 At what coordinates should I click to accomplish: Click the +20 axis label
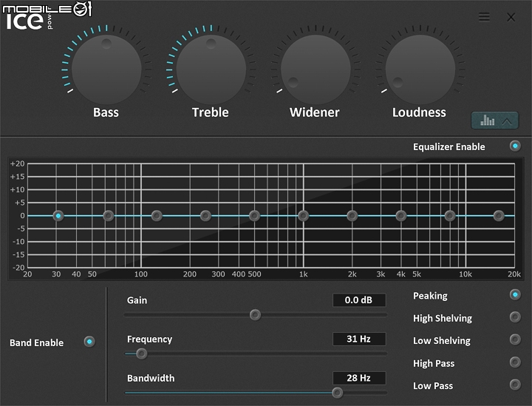coord(17,163)
